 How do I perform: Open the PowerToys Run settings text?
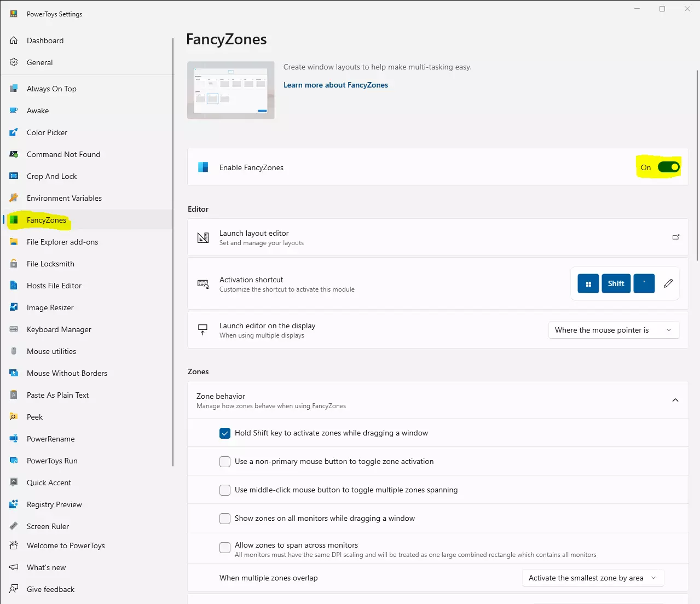pos(52,461)
